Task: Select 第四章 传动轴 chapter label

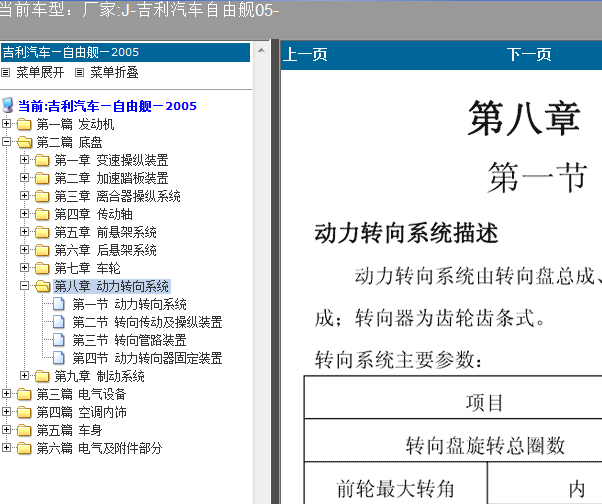Action: pos(93,214)
